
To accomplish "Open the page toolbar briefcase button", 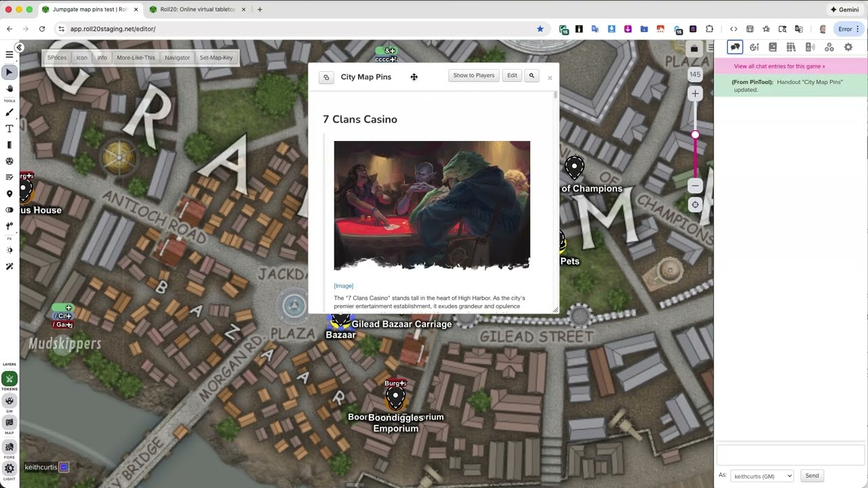I will tap(694, 49).
